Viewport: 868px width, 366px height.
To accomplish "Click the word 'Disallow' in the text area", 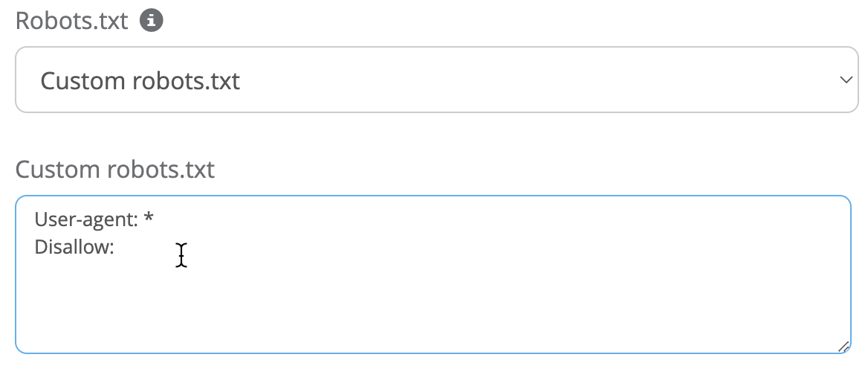I will coord(71,248).
